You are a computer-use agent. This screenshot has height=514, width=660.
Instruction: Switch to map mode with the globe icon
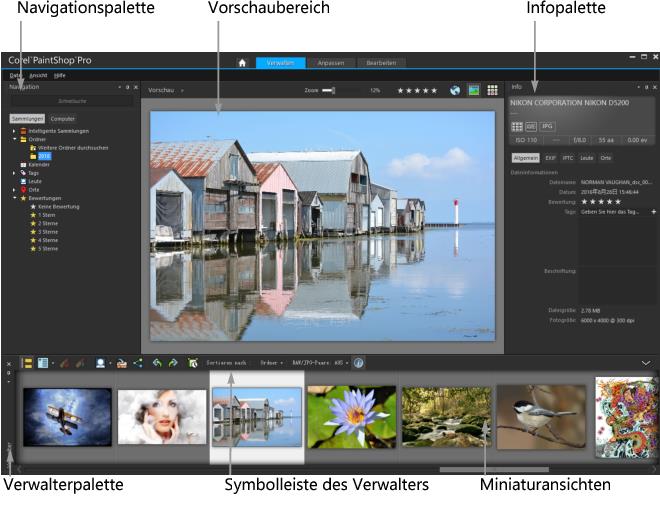455,90
